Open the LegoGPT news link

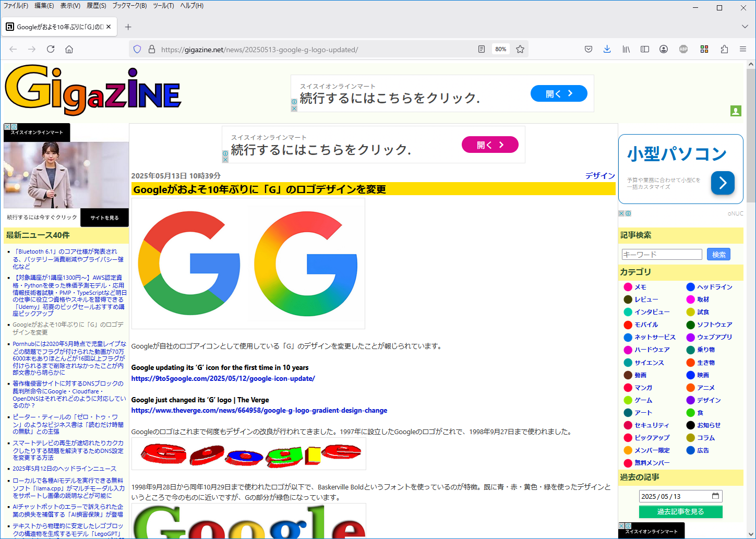point(68,530)
